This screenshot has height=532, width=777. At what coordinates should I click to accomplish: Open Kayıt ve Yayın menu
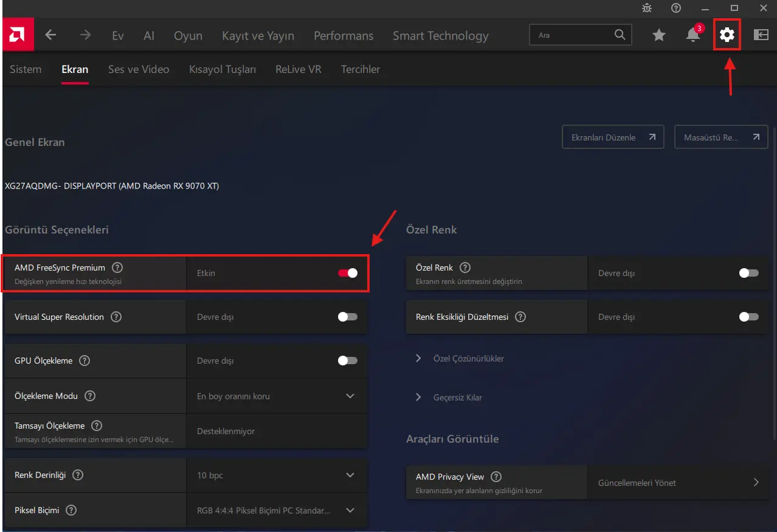(x=258, y=36)
